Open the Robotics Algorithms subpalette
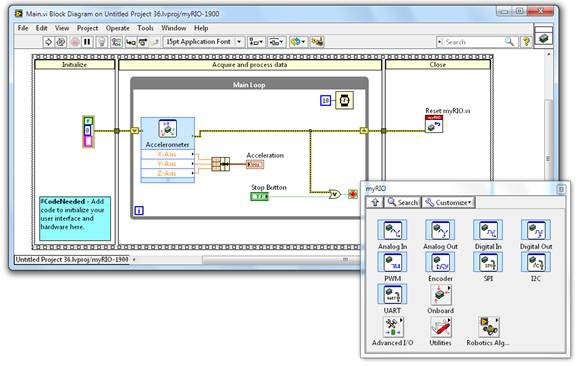The image size is (577, 366). pos(488,327)
